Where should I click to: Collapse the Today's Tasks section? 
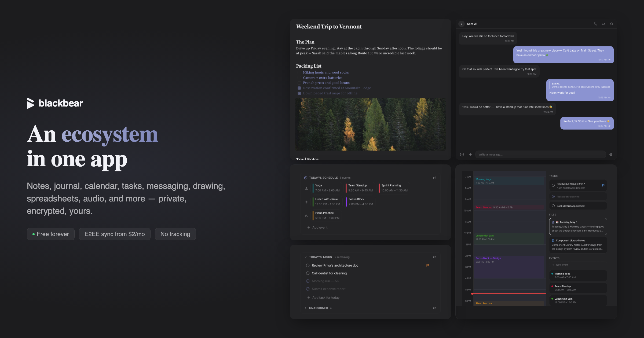(x=306, y=257)
